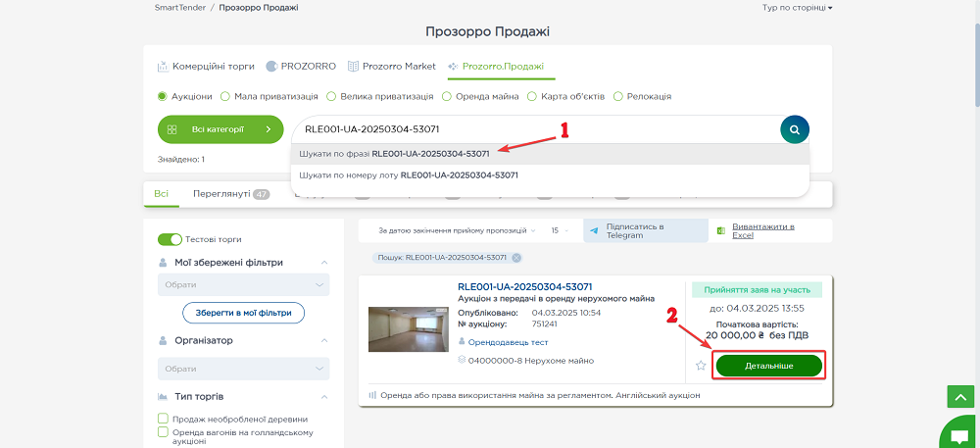This screenshot has height=448, width=980.
Task: Check Продаж необробленої деревини checkbox
Action: 163,419
